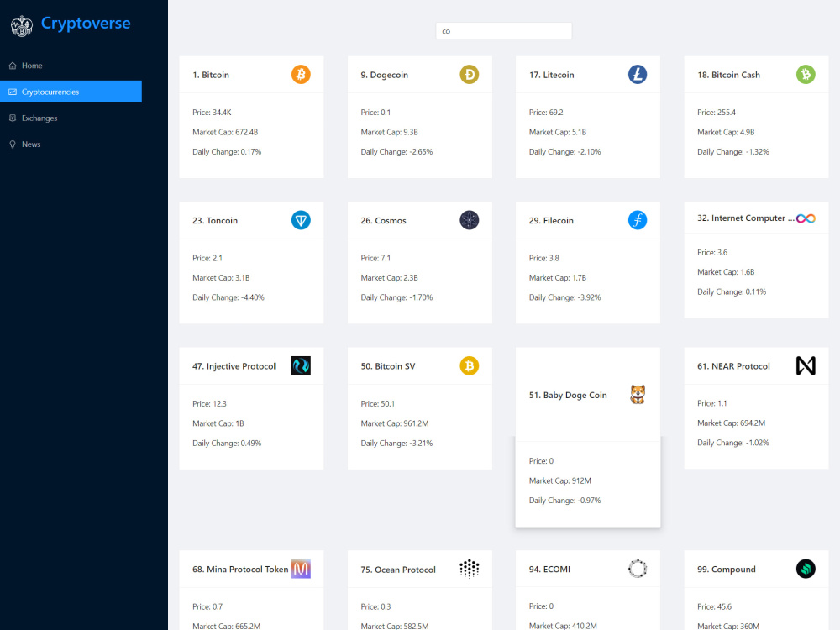Screen dimensions: 840x630
Task: Open the 29. Filecoin card title
Action: coord(551,221)
